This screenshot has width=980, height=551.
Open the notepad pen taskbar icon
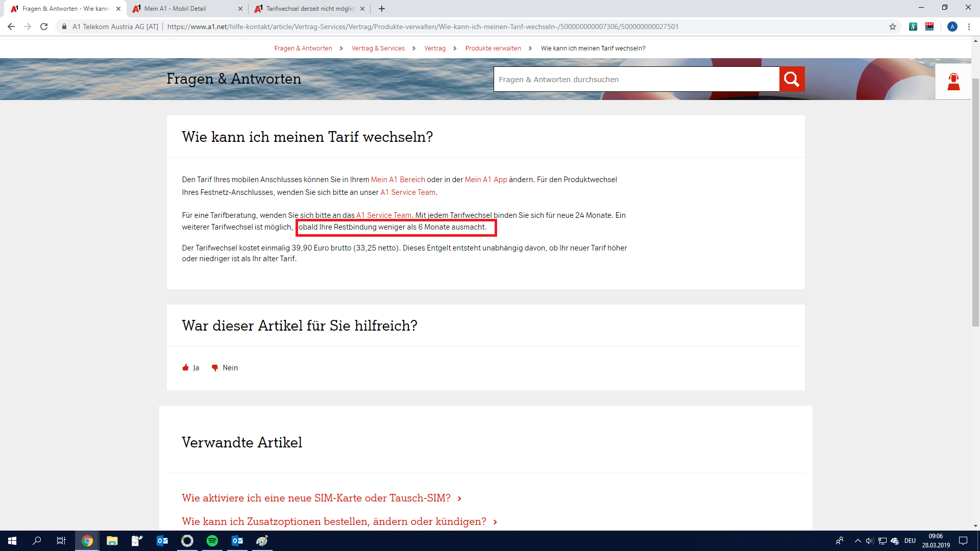point(137,541)
